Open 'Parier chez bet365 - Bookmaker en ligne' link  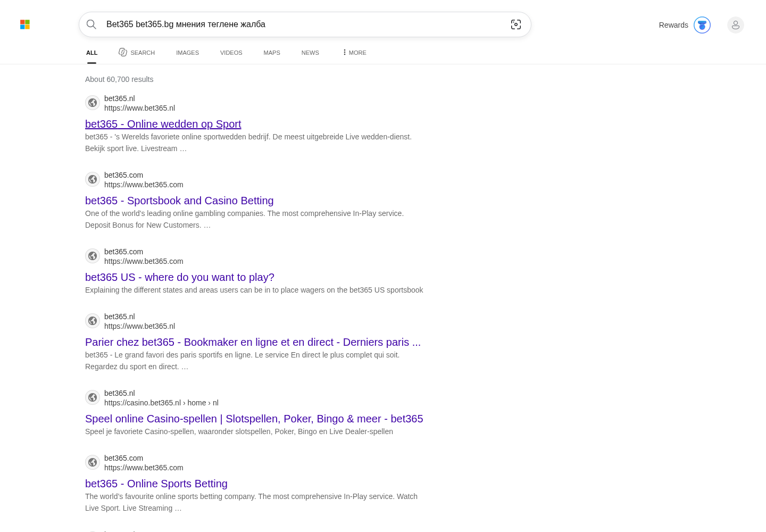pyautogui.click(x=253, y=342)
